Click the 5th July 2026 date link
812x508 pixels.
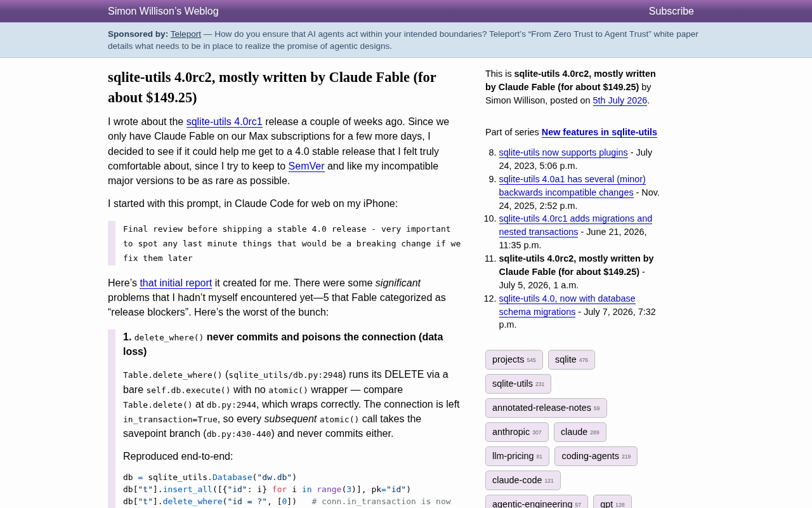tap(620, 100)
